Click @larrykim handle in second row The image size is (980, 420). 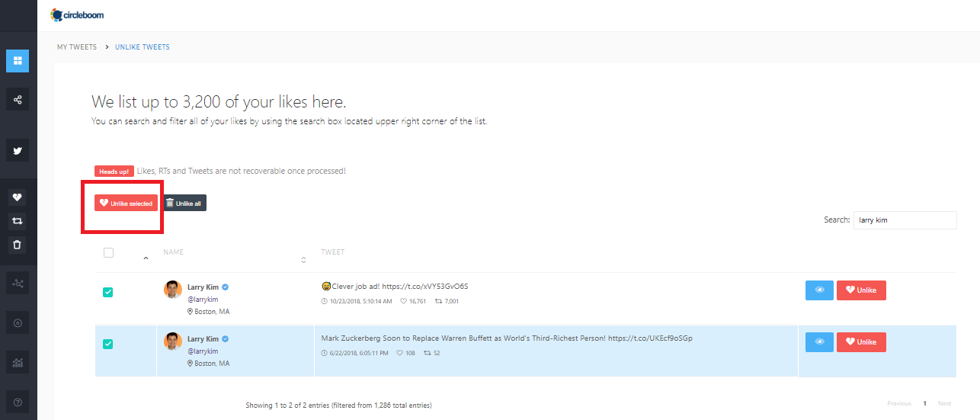click(203, 351)
